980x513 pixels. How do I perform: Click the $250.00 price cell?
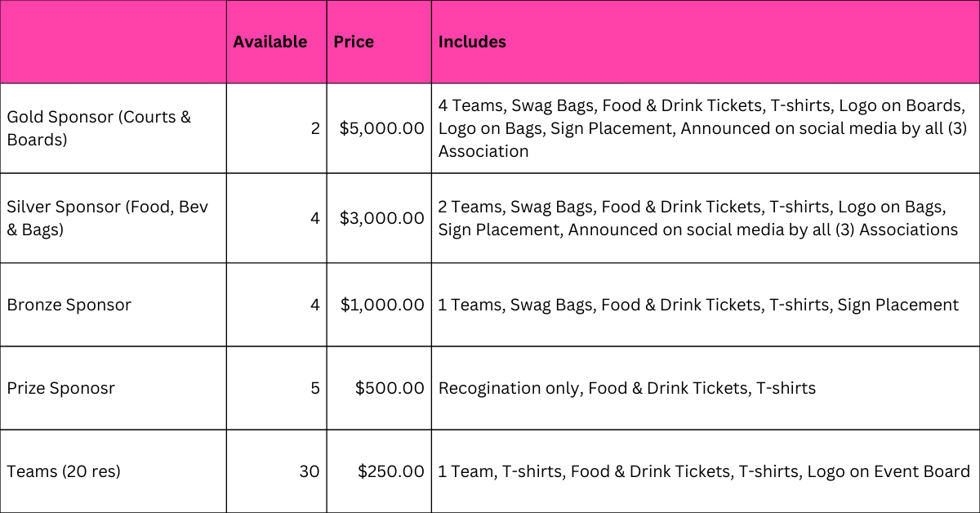point(390,471)
